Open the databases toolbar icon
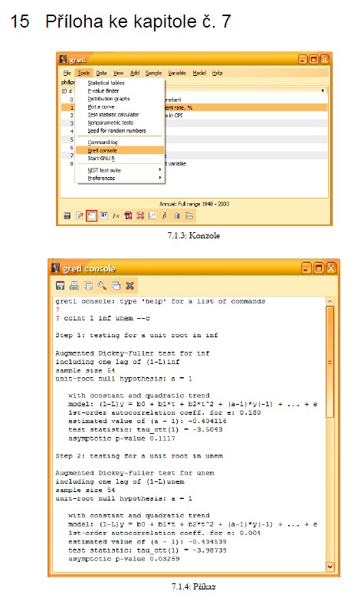This screenshot has height=604, width=364. [x=177, y=215]
